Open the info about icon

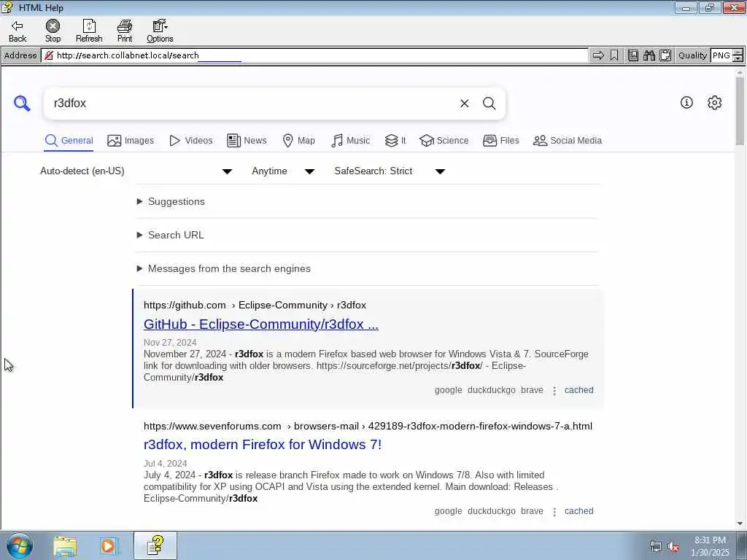(686, 102)
